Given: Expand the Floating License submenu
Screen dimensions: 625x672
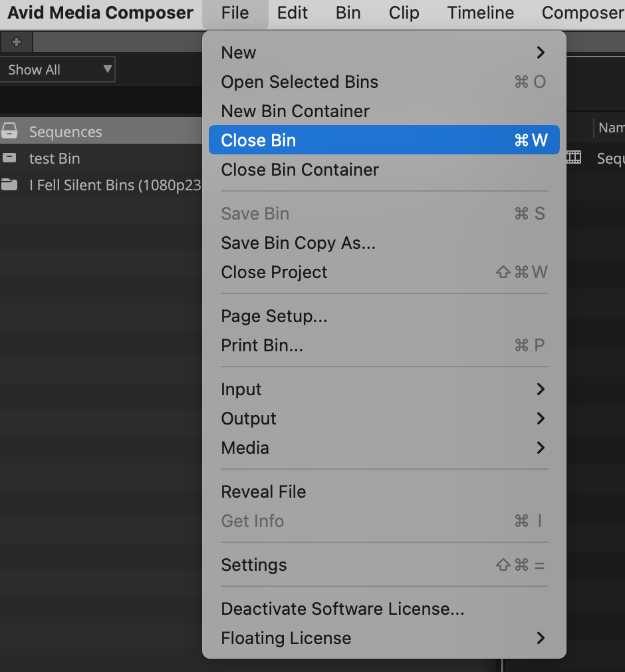Looking at the screenshot, I should pyautogui.click(x=384, y=638).
